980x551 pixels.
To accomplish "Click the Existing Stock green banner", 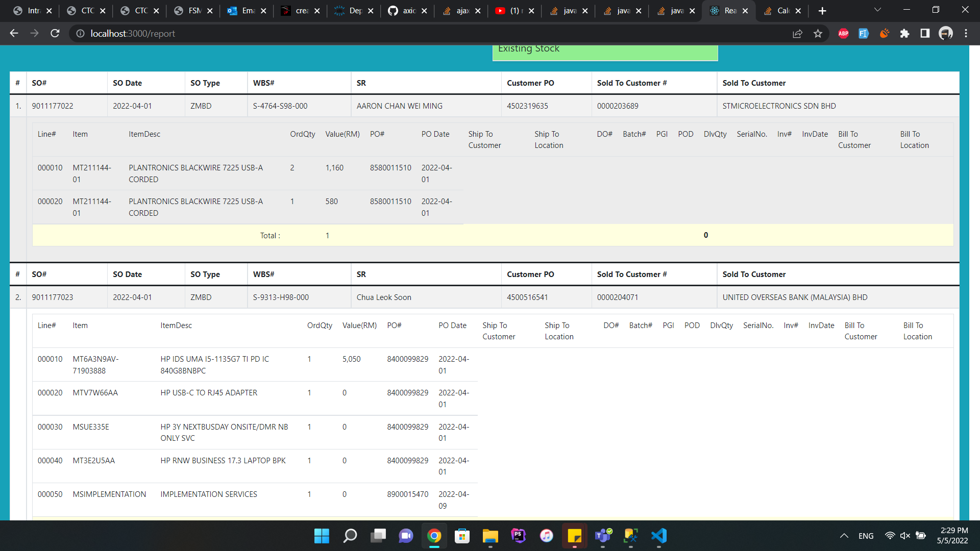I will tap(605, 53).
